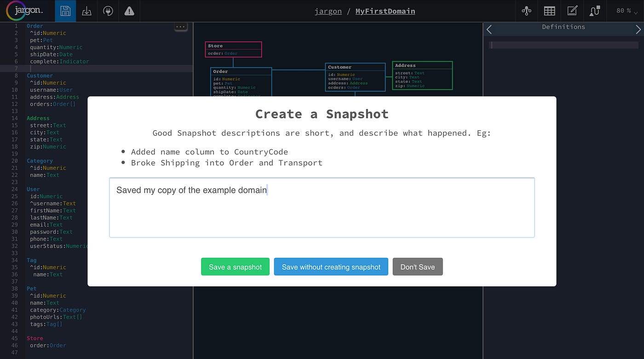The image size is (644, 359).
Task: Select the Order entity box in diagram
Action: point(241,82)
